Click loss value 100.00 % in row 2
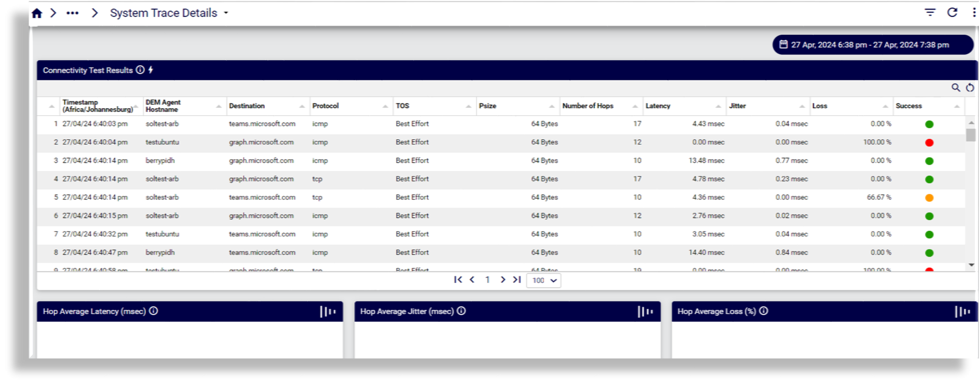980x384 pixels. (x=877, y=142)
